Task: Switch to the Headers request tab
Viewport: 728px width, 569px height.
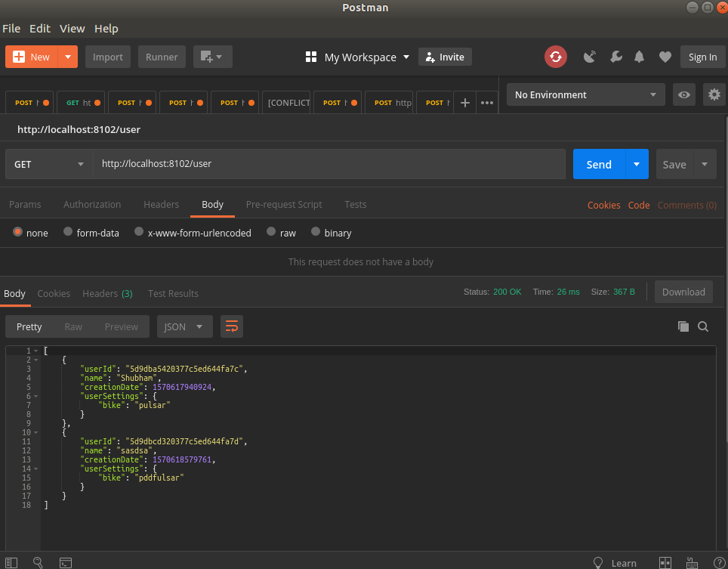Action: [x=161, y=204]
